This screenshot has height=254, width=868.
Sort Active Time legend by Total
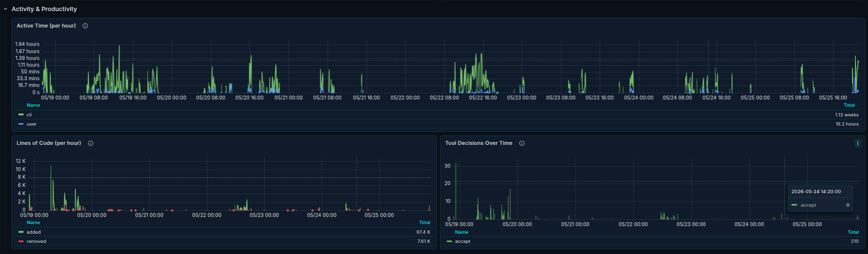(849, 105)
